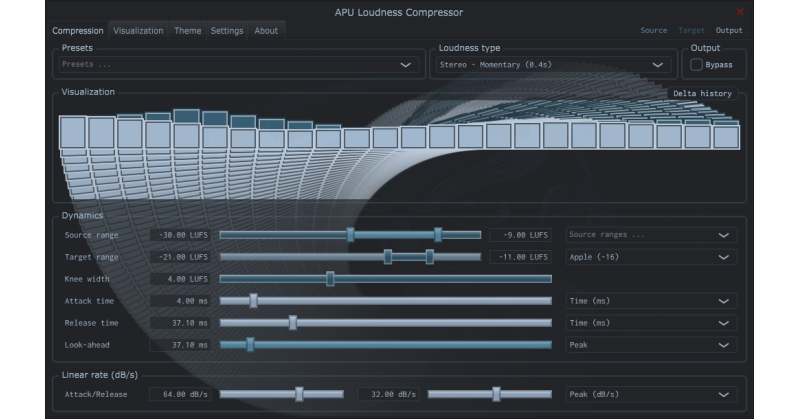Click the Knee width label

(x=87, y=279)
